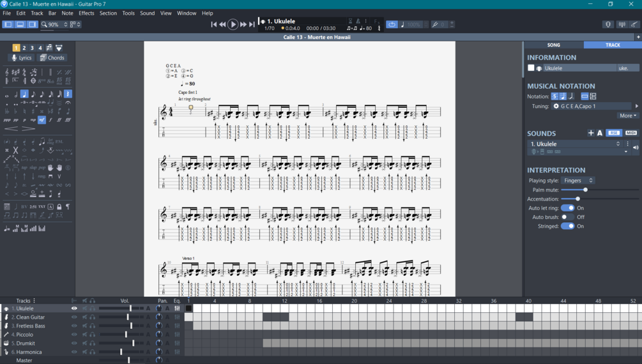Insert a text annotation with TXT icon
The image size is (642, 364).
tap(42, 206)
